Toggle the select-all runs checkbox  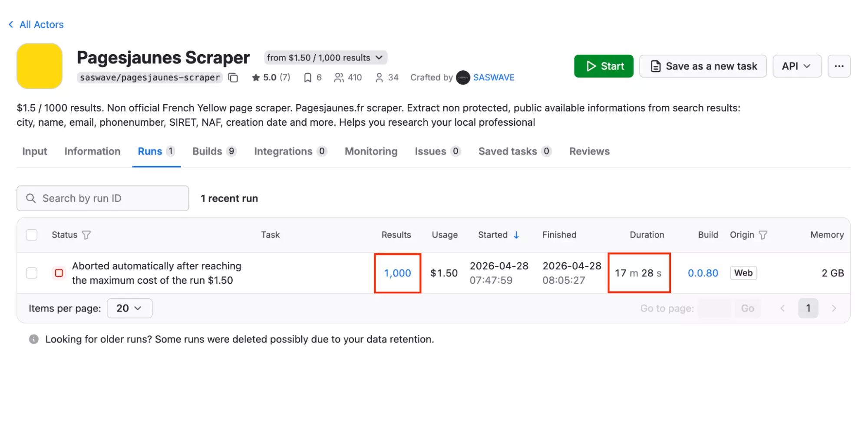[32, 235]
